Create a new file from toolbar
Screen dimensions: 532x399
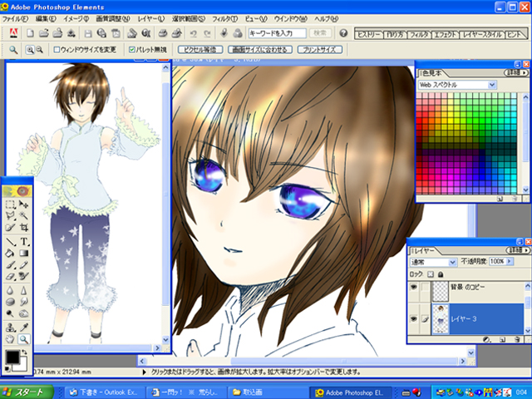(30, 33)
